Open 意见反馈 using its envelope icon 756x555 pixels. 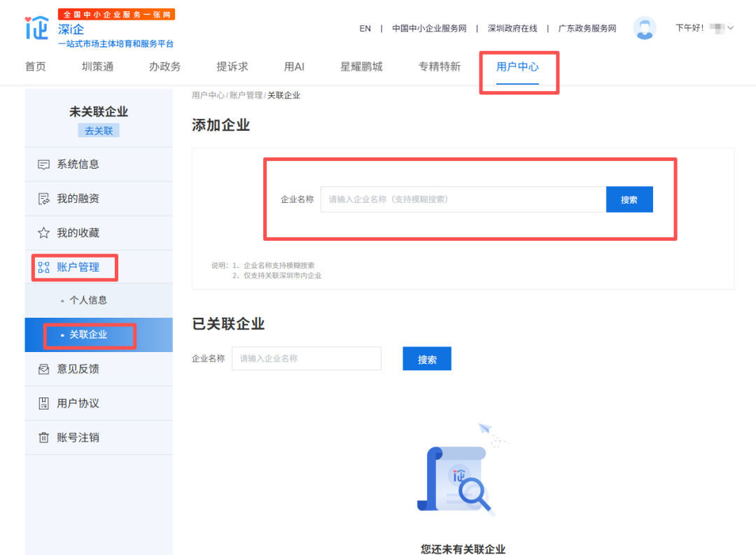tap(43, 369)
